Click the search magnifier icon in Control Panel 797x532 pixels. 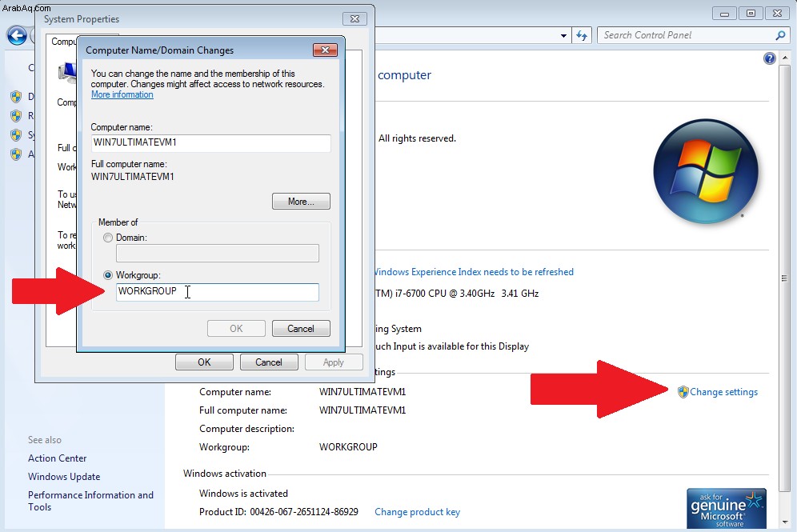pos(781,35)
